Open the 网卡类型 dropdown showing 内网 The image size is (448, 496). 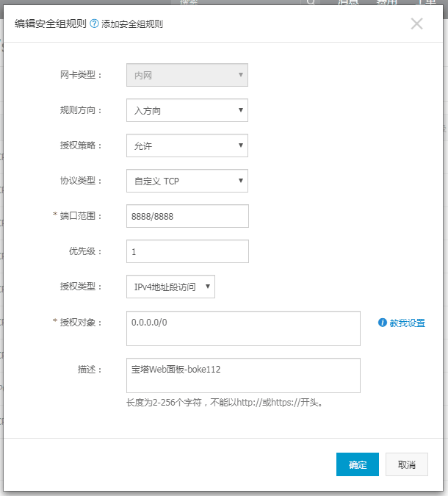click(187, 75)
